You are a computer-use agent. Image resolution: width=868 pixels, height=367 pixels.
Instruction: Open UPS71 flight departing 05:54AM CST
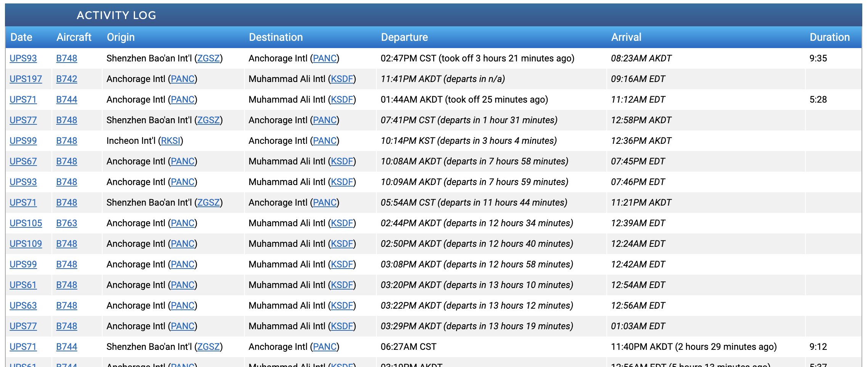point(23,203)
